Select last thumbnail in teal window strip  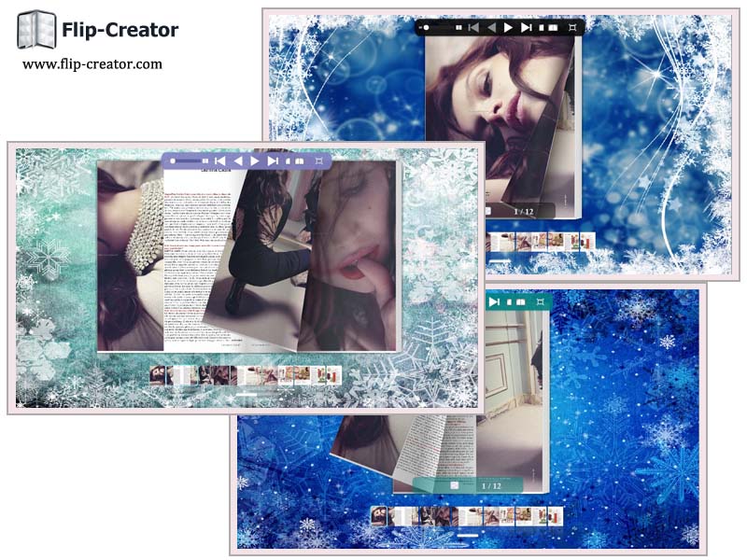click(334, 375)
